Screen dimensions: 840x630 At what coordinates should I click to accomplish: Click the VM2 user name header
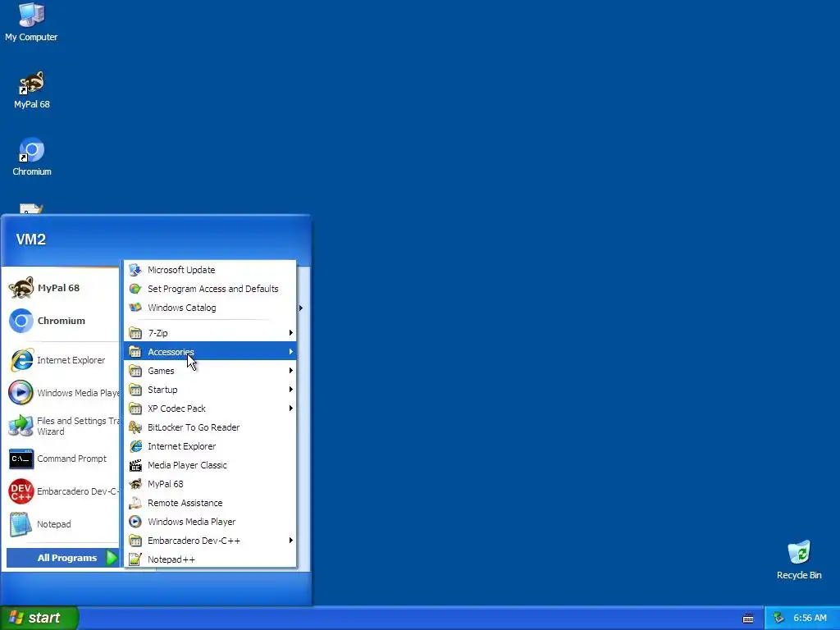(x=31, y=240)
